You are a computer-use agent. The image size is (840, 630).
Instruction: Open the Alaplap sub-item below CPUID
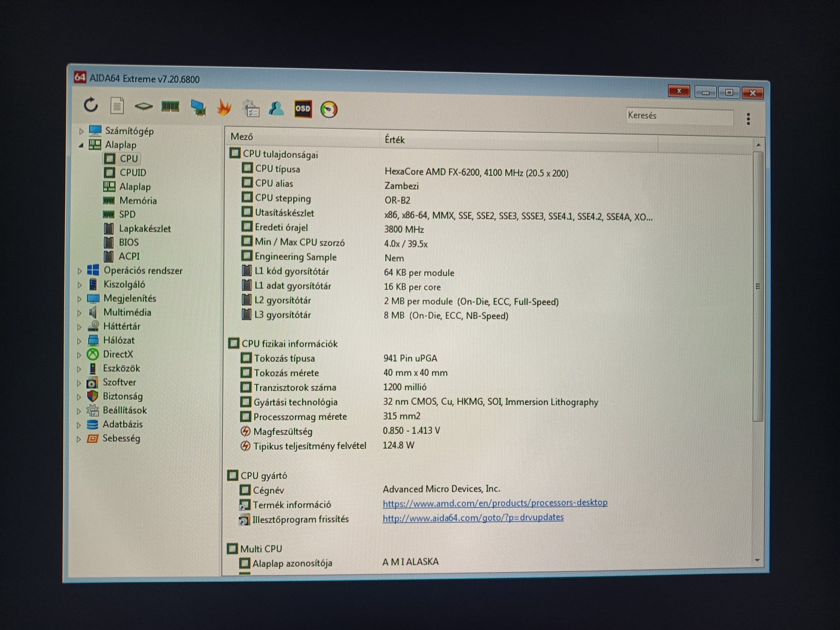pos(135,186)
